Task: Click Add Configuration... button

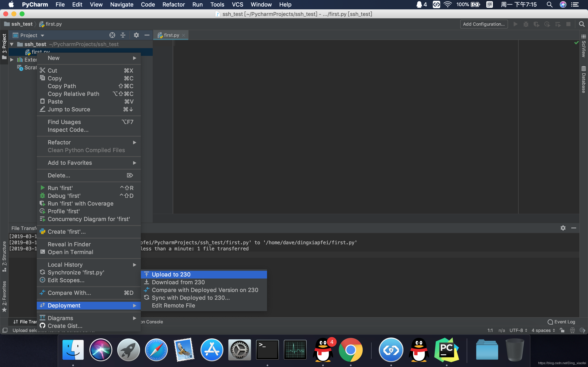Action: [483, 24]
